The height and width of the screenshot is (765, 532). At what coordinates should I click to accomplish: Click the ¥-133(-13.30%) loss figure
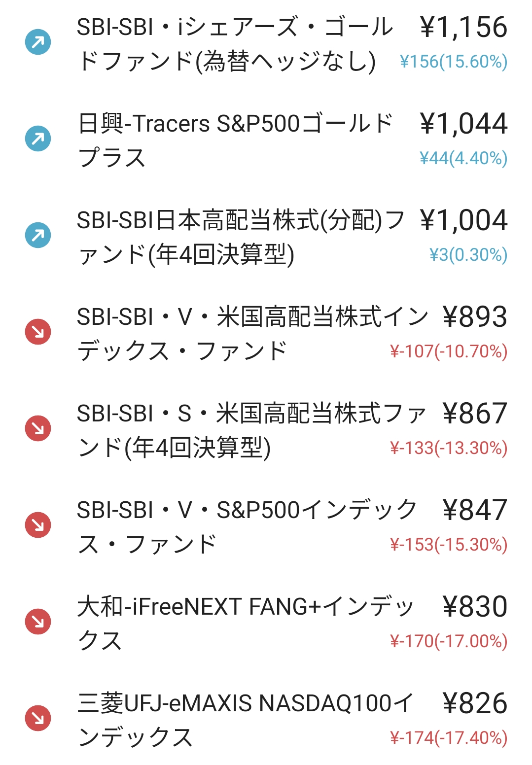pyautogui.click(x=448, y=448)
